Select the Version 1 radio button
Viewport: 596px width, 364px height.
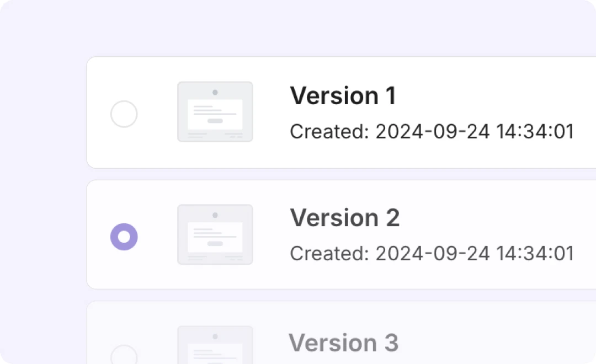pos(124,114)
